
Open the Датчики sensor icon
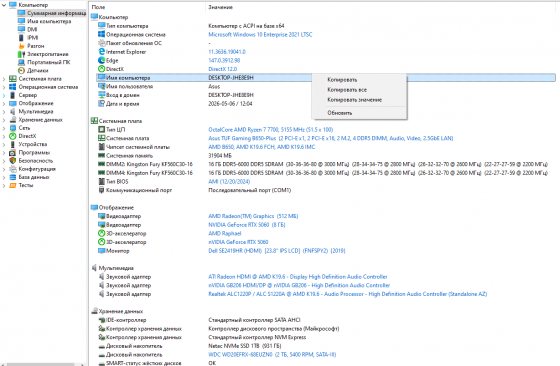(21, 70)
